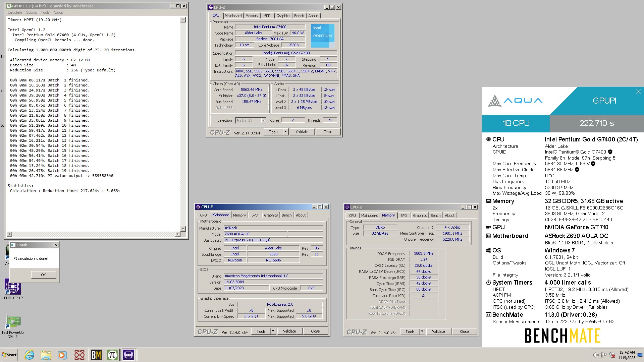Click the taskbar clock showing 12:42 AM
Screen dimensions: 644x362
coord(627,355)
